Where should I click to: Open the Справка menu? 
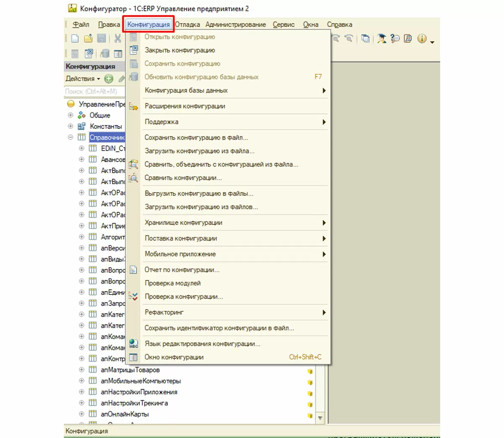coord(339,24)
